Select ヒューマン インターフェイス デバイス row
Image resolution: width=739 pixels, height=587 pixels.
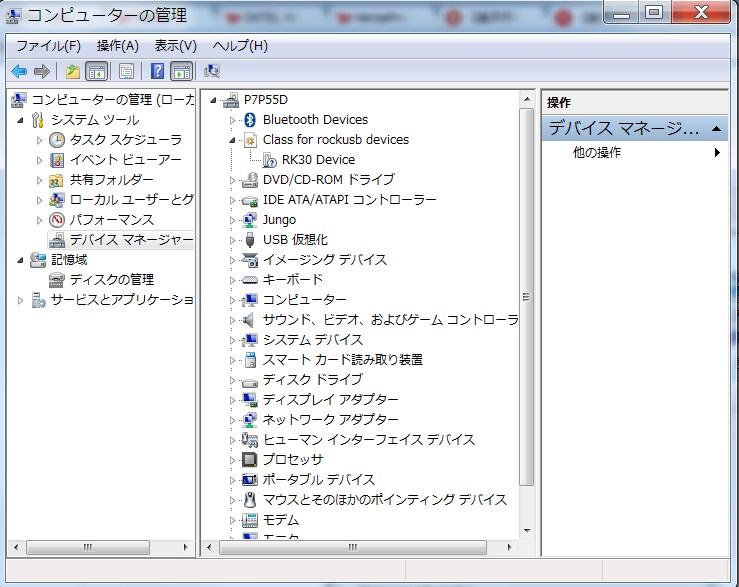click(x=369, y=440)
